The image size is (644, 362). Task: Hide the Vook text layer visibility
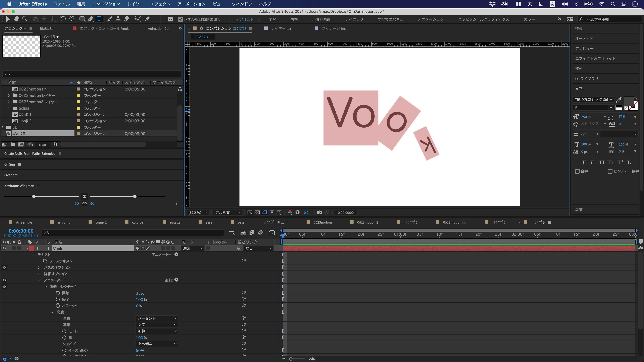pyautogui.click(x=4, y=248)
